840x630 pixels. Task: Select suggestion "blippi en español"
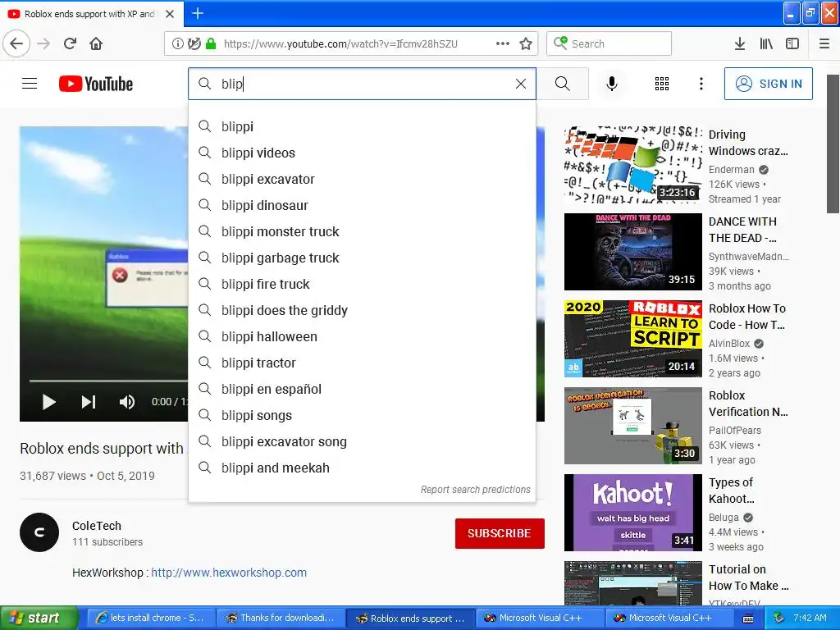pos(362,389)
